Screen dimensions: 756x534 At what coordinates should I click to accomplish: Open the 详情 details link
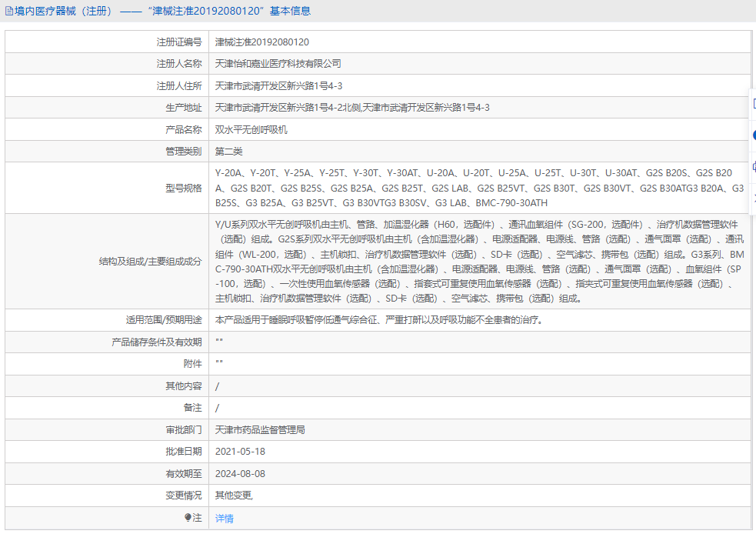point(225,518)
